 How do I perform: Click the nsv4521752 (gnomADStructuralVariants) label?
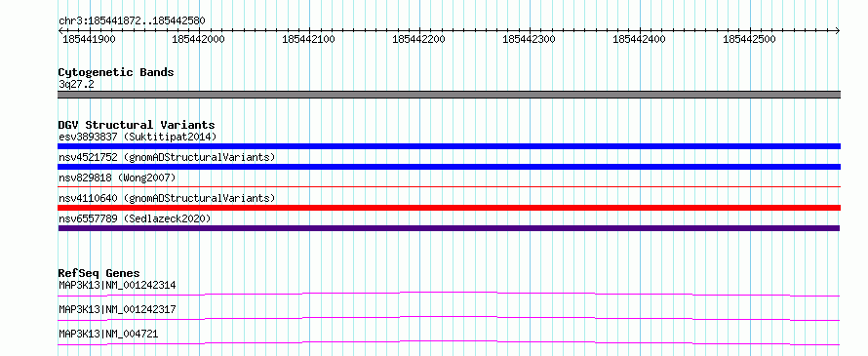coord(167,157)
